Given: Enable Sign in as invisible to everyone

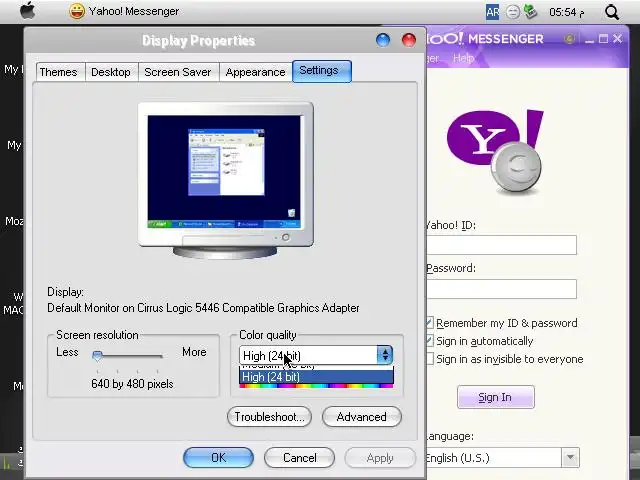Looking at the screenshot, I should 429,359.
